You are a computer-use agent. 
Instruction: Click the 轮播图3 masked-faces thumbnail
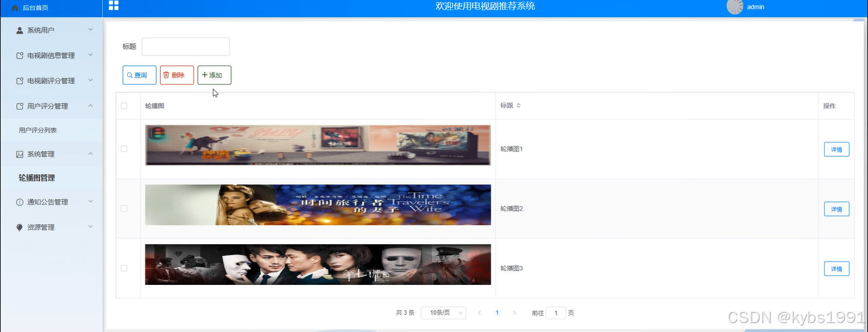pyautogui.click(x=318, y=265)
